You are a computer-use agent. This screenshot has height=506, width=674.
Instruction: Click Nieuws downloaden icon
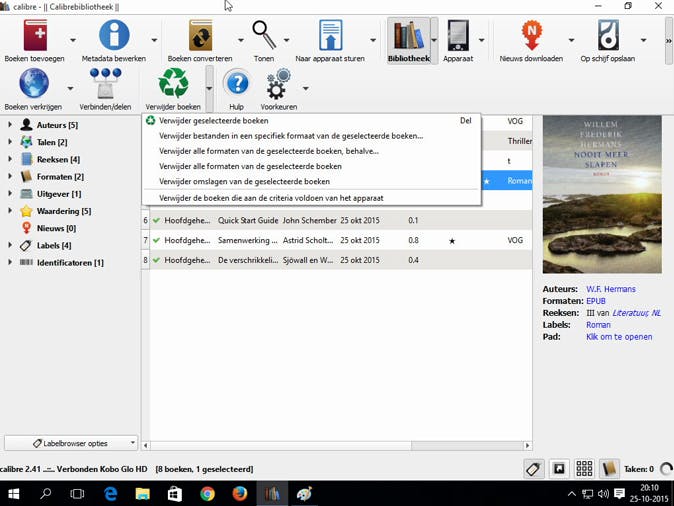point(532,36)
